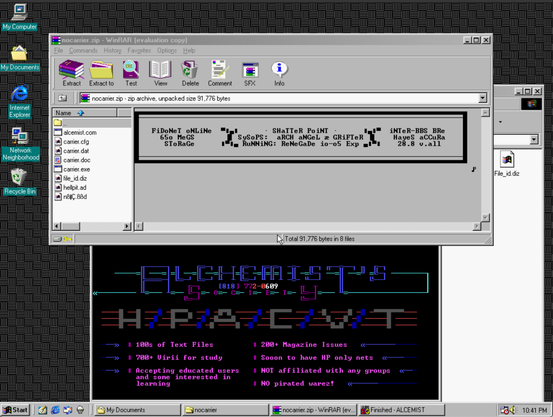
Task: Open the File menu in WinRAR
Action: (59, 50)
